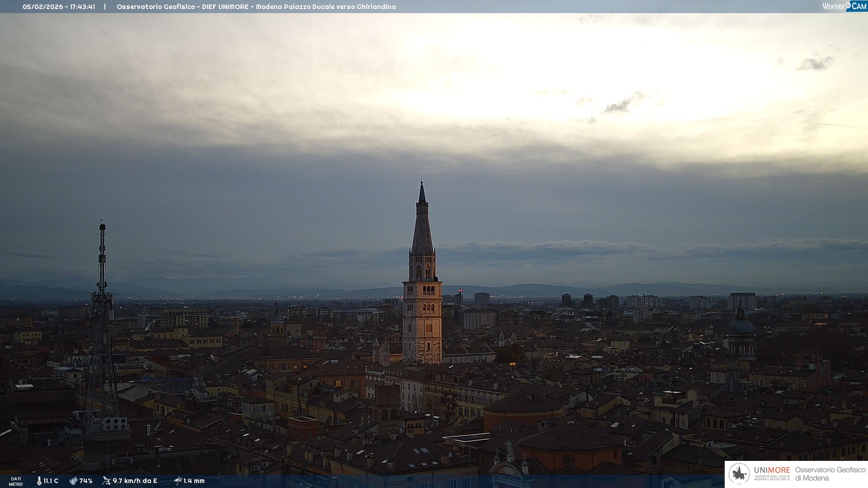Click the humidity droplets icon
The image size is (868, 488).
click(x=73, y=481)
